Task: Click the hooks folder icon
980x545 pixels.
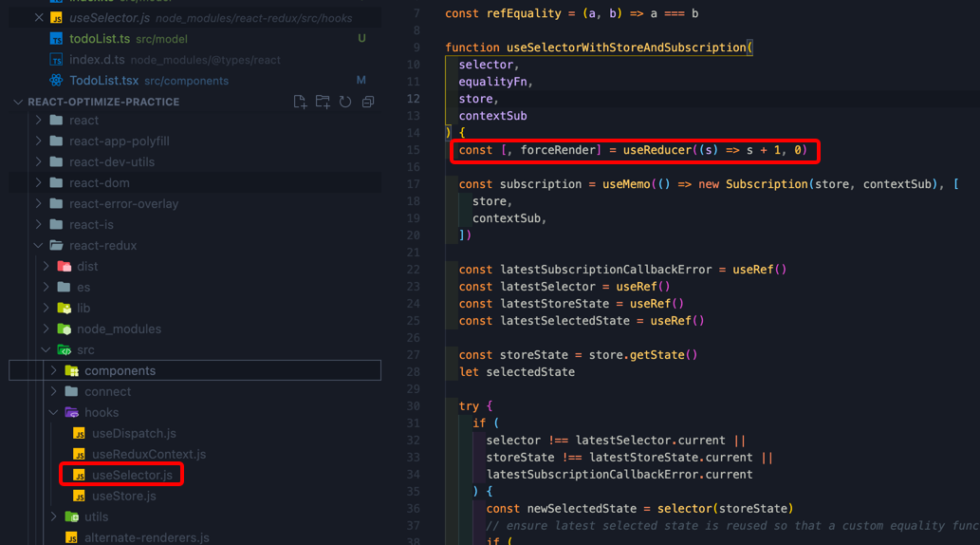Action: [x=72, y=412]
